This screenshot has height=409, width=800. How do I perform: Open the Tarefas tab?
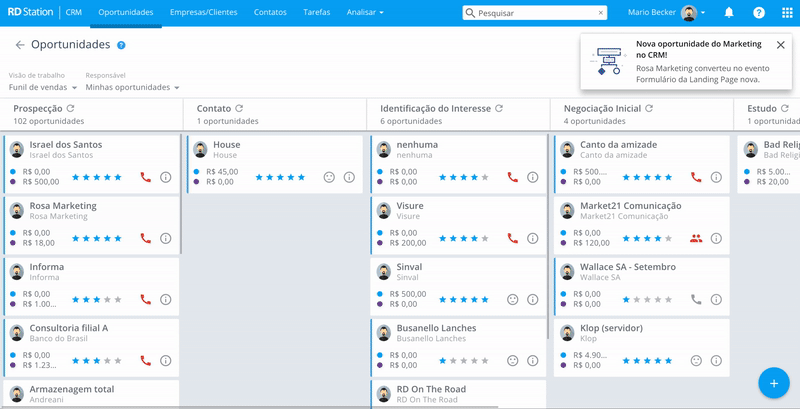click(316, 12)
